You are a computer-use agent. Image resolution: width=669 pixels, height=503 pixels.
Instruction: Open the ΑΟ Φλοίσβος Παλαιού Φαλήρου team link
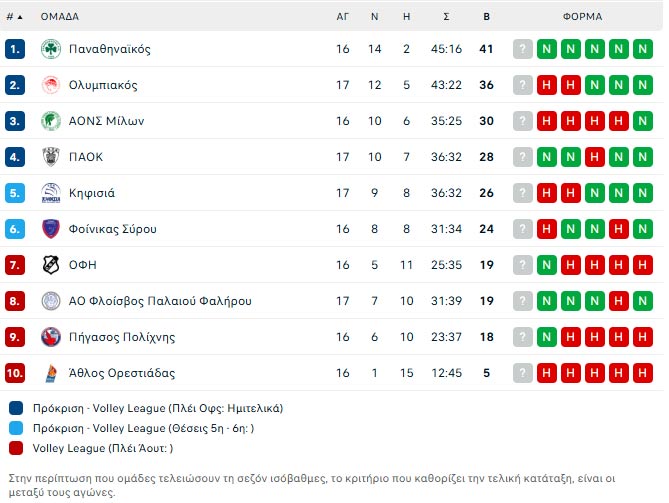[x=160, y=301]
